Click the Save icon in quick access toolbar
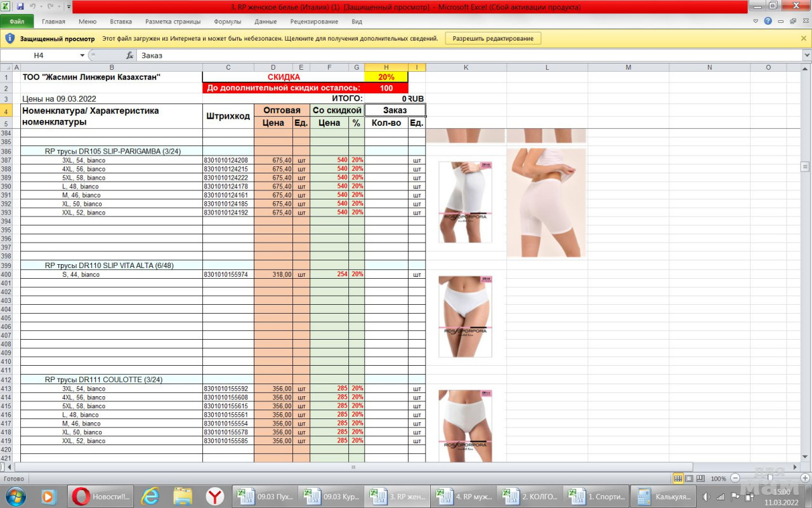This screenshot has height=508, width=812. pyautogui.click(x=20, y=6)
